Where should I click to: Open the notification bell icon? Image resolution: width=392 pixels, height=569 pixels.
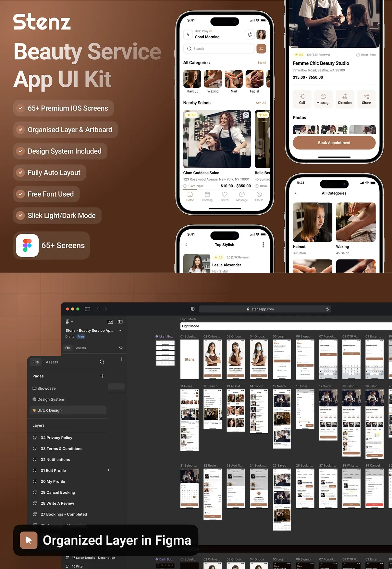coord(250,34)
